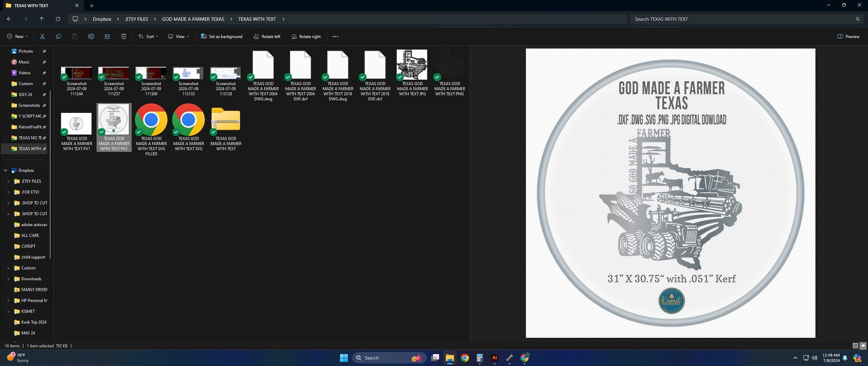The height and width of the screenshot is (366, 868).
Task: Open Calculator from taskbar
Action: pos(479,358)
